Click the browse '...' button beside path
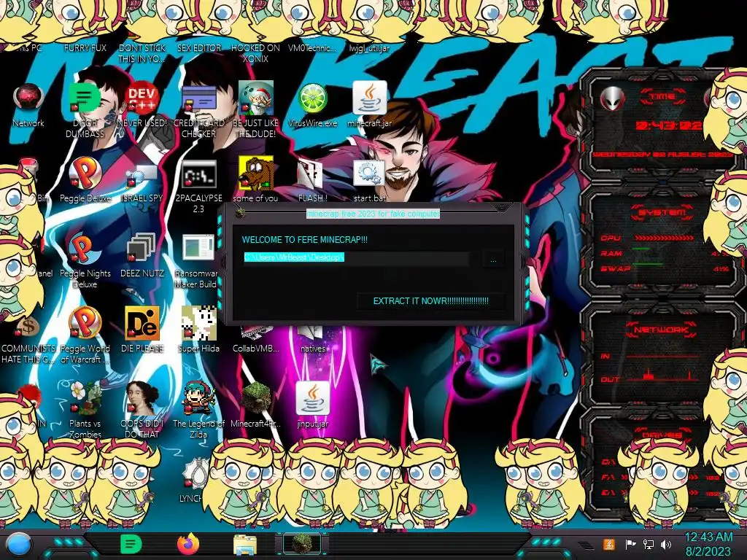Screen dimensions: 747x560 point(494,260)
